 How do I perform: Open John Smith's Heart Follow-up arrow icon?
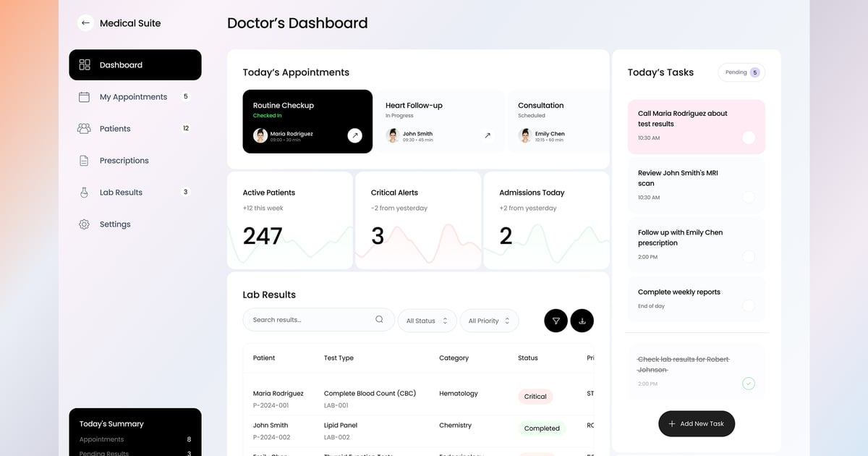point(488,135)
